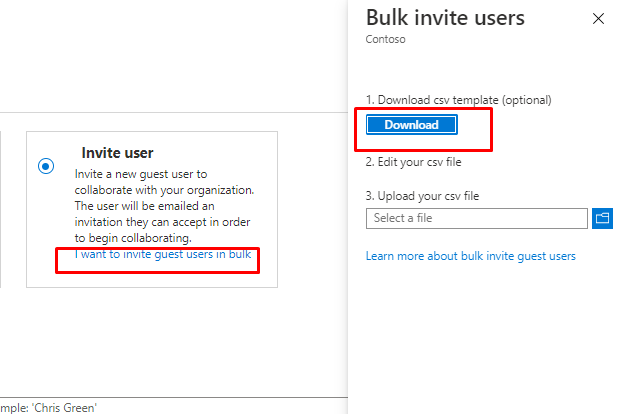Screen dimensions: 621x414
Task: Open Learn more about bulk invite link
Action: [470, 256]
